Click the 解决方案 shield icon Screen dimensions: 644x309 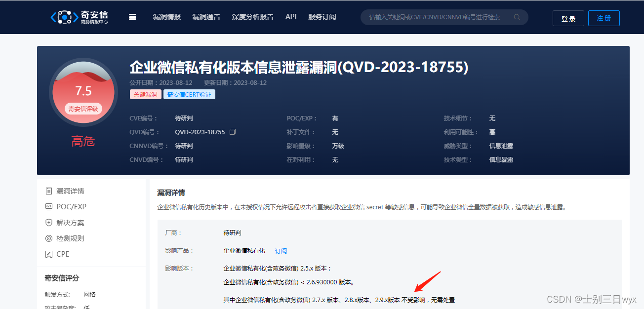[x=49, y=223]
